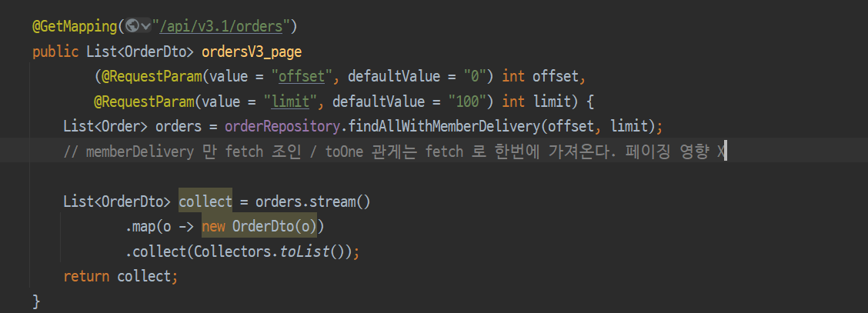This screenshot has height=313, width=868.
Task: Click orders.stream() call
Action: point(312,201)
